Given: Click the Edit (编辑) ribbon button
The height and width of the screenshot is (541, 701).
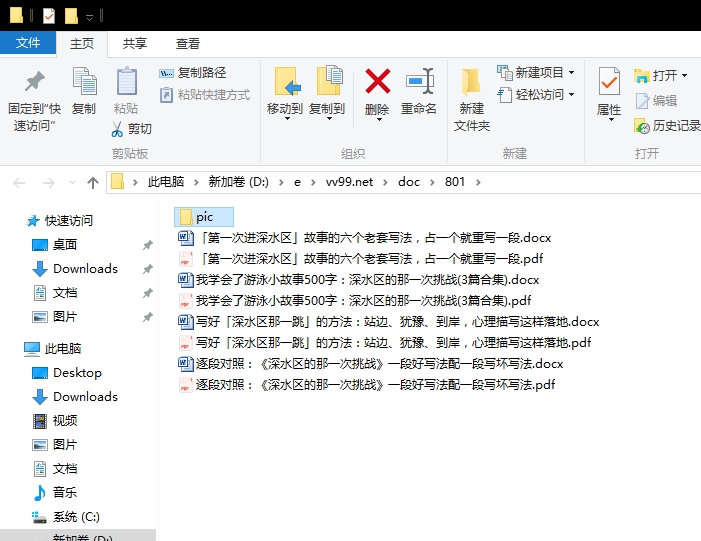Looking at the screenshot, I should 656,101.
